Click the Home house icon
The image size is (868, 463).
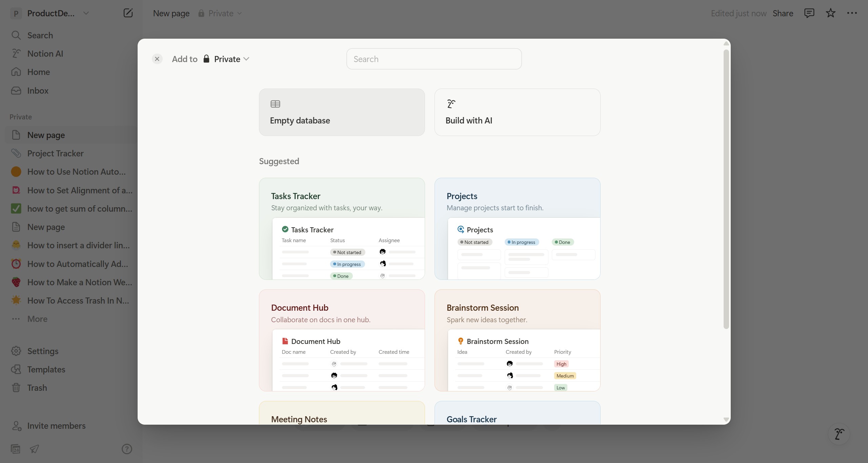(x=16, y=72)
